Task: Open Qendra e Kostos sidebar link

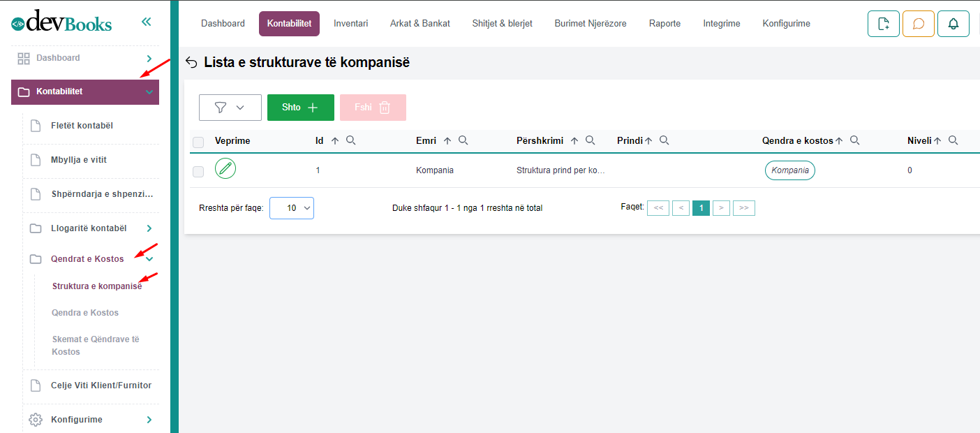Action: pos(85,313)
